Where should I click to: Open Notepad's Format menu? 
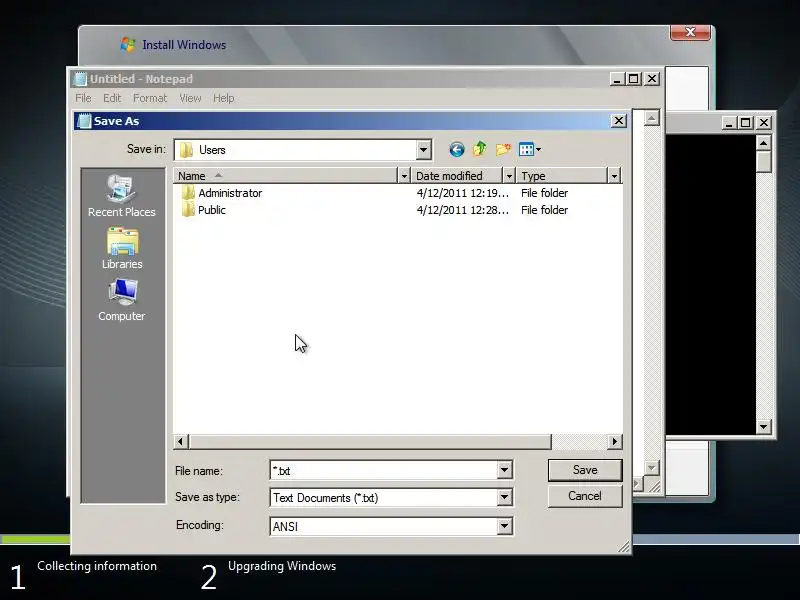click(150, 98)
